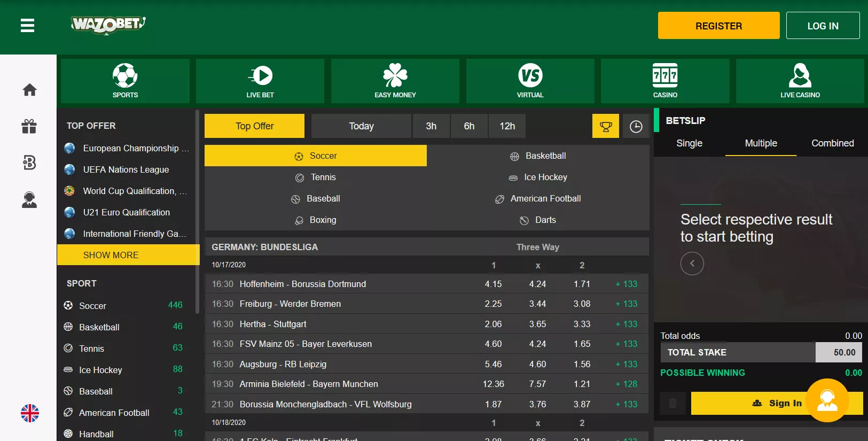Select Boxing in sport filter grid
The height and width of the screenshot is (441, 868).
click(316, 220)
